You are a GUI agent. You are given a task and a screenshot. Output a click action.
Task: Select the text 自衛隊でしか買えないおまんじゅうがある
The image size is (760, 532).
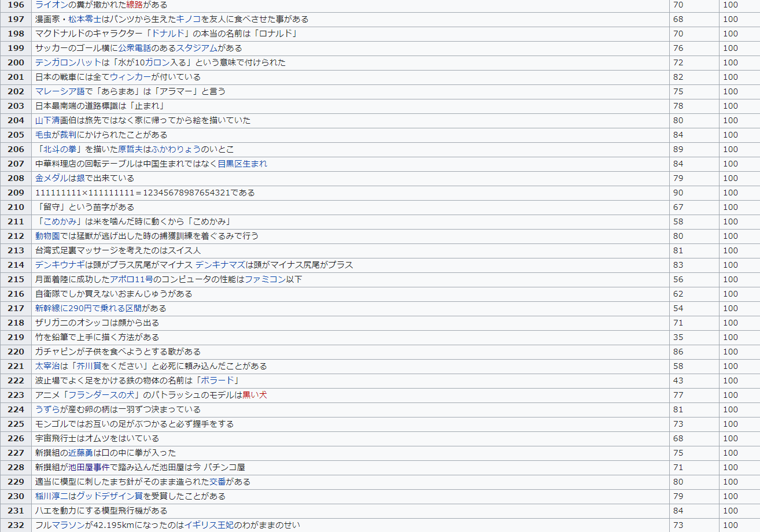[114, 294]
